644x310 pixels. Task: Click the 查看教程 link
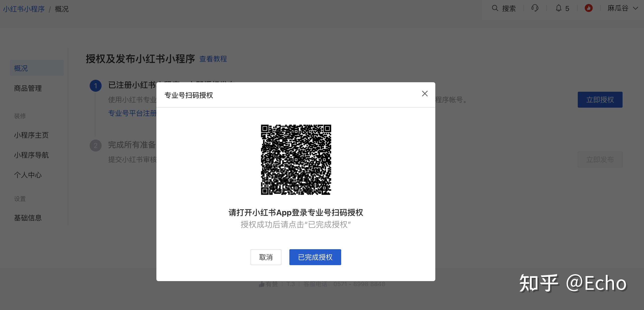click(x=213, y=59)
